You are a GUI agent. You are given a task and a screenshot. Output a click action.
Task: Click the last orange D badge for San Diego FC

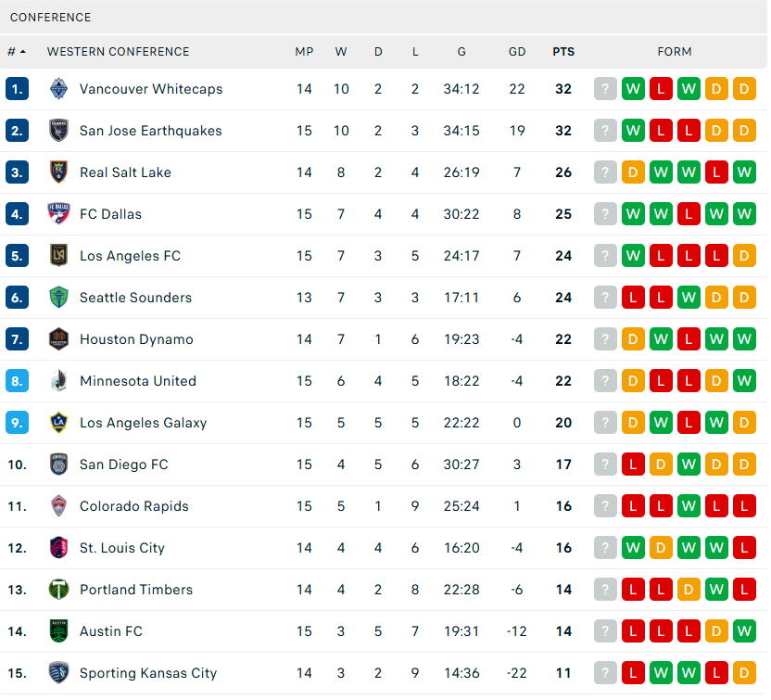point(744,465)
